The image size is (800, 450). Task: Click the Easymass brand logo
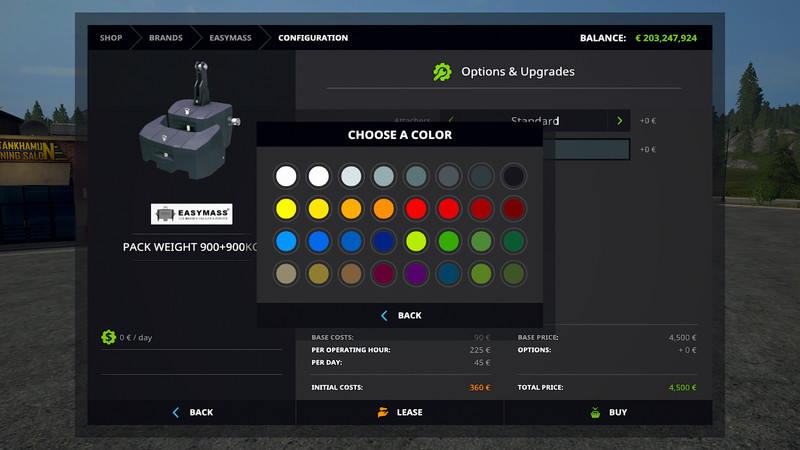pos(191,214)
